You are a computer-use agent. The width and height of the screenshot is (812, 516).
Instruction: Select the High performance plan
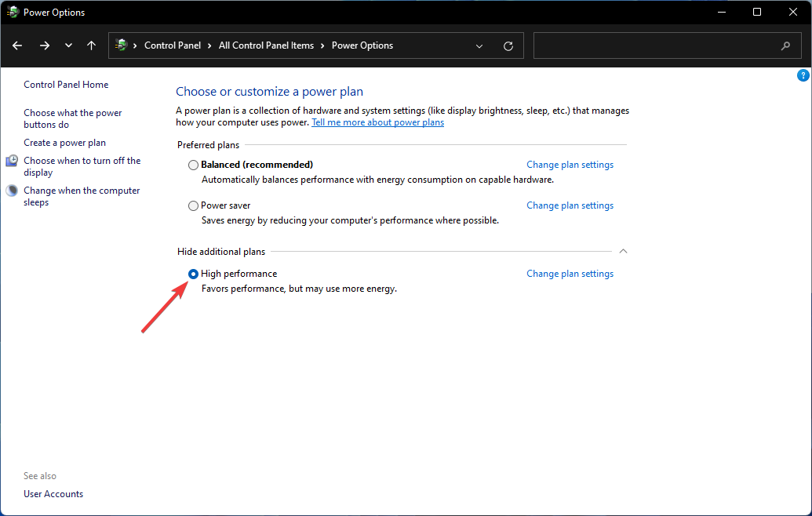[x=193, y=274]
